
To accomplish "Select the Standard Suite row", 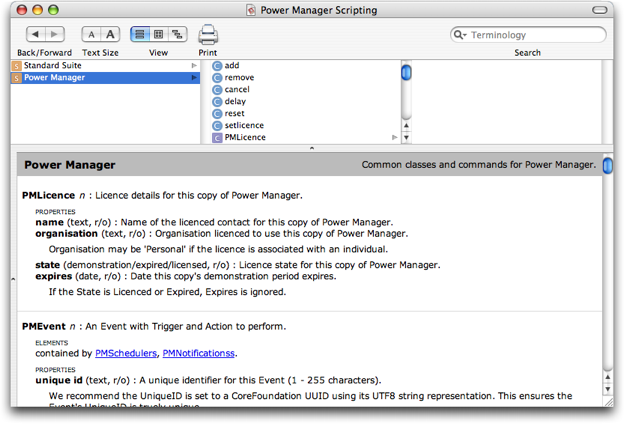I will click(105, 65).
